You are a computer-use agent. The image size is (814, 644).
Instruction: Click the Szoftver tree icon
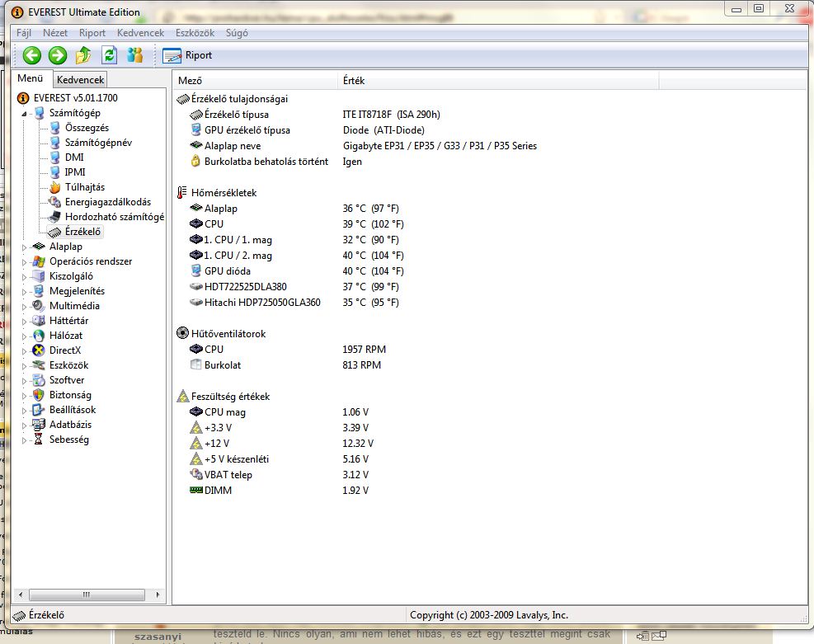[39, 380]
